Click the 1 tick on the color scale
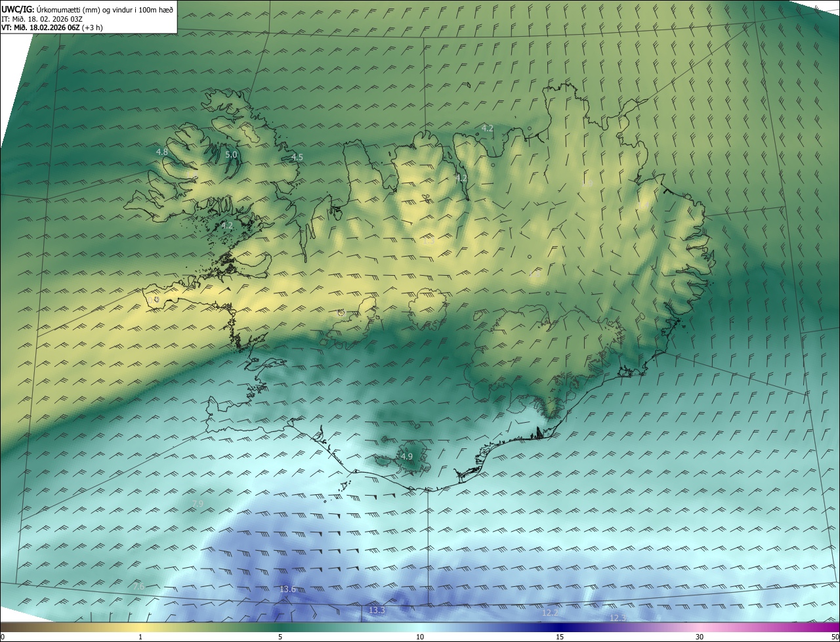 pyautogui.click(x=140, y=637)
